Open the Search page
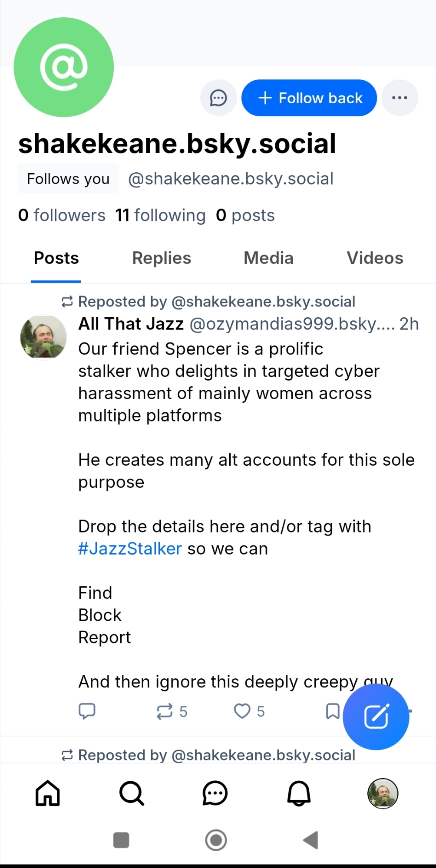Viewport: 436px width, 868px height. click(132, 793)
